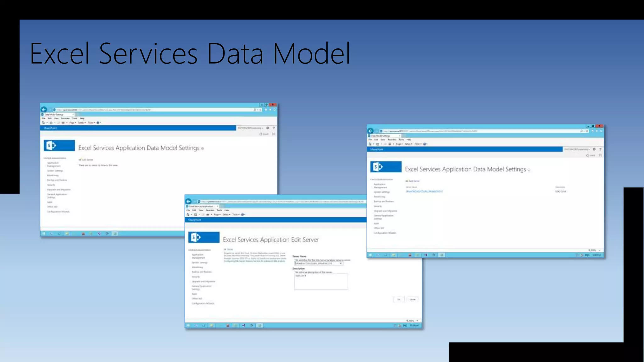Click Add Server in the server-listed window
This screenshot has width=644, height=362.
coord(413,181)
